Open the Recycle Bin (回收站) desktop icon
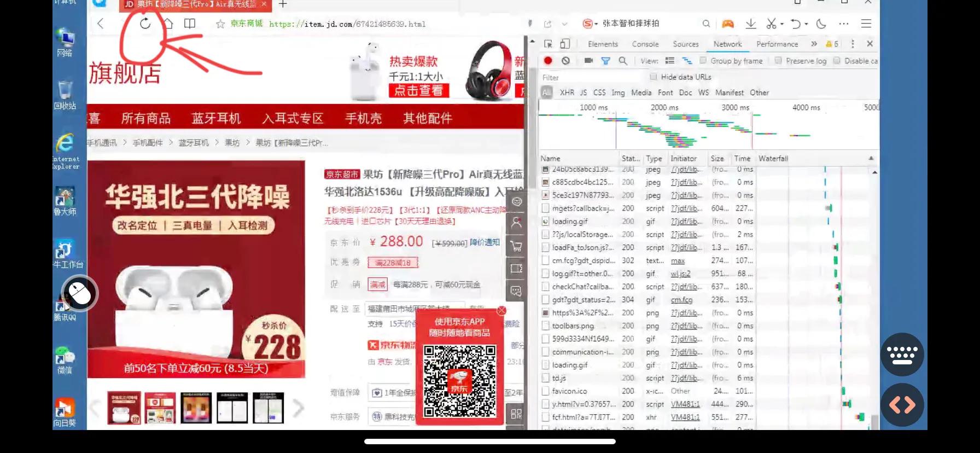 click(x=65, y=95)
